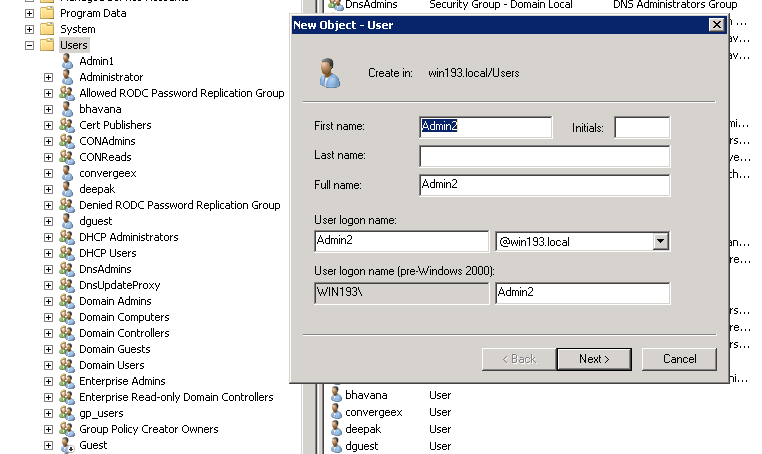Expand the gp_users tree node

pos(48,414)
